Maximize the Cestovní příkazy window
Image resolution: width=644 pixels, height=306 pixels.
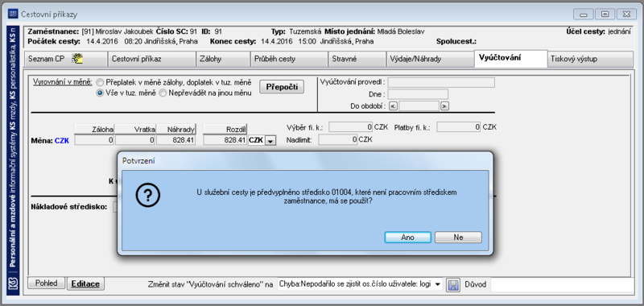pyautogui.click(x=605, y=14)
